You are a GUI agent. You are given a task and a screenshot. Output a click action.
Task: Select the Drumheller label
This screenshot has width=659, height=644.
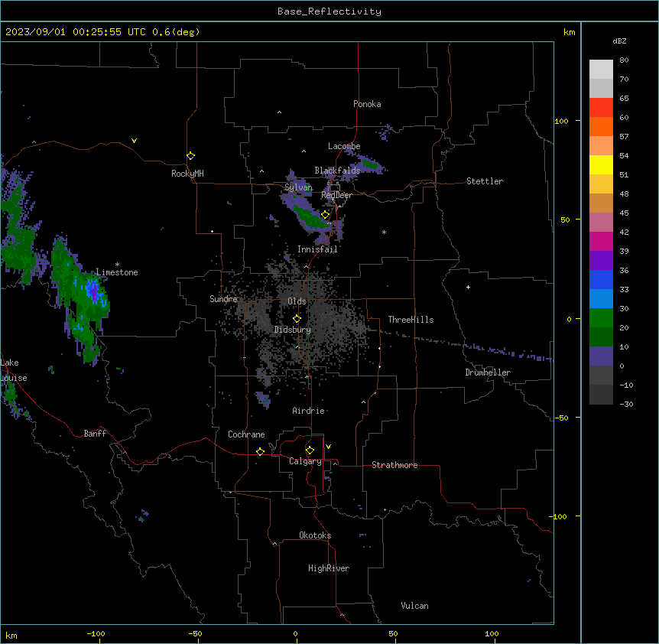488,372
